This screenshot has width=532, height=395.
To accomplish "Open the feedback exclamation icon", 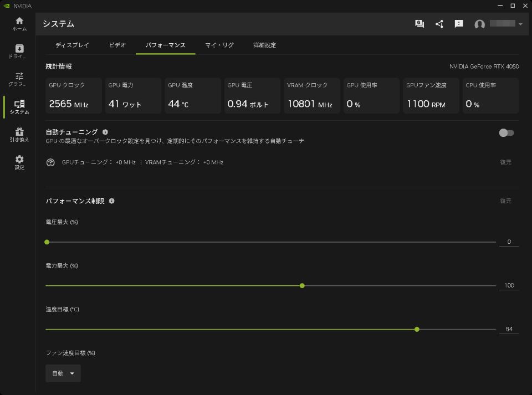I will tap(459, 24).
